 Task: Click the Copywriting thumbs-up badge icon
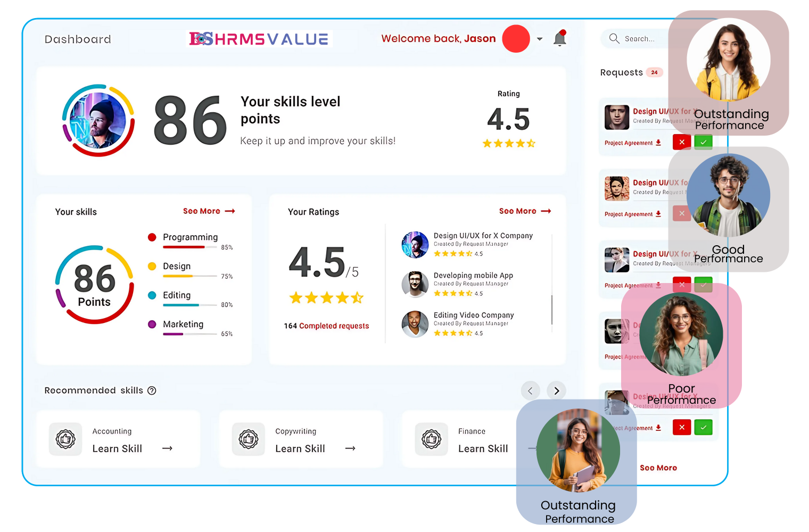pos(249,439)
